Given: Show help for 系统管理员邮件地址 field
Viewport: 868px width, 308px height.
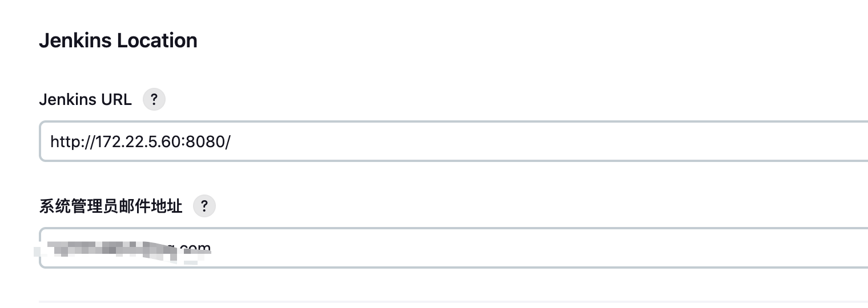Looking at the screenshot, I should click(204, 206).
